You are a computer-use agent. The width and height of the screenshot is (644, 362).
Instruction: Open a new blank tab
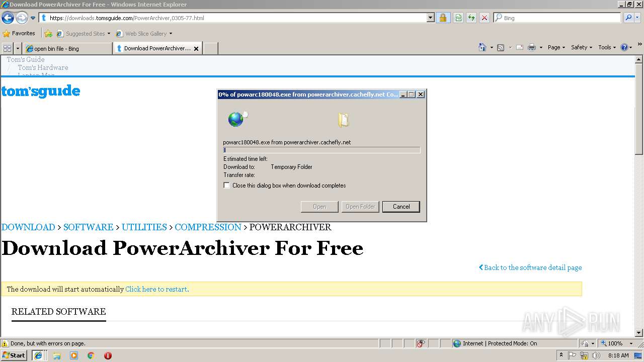210,48
